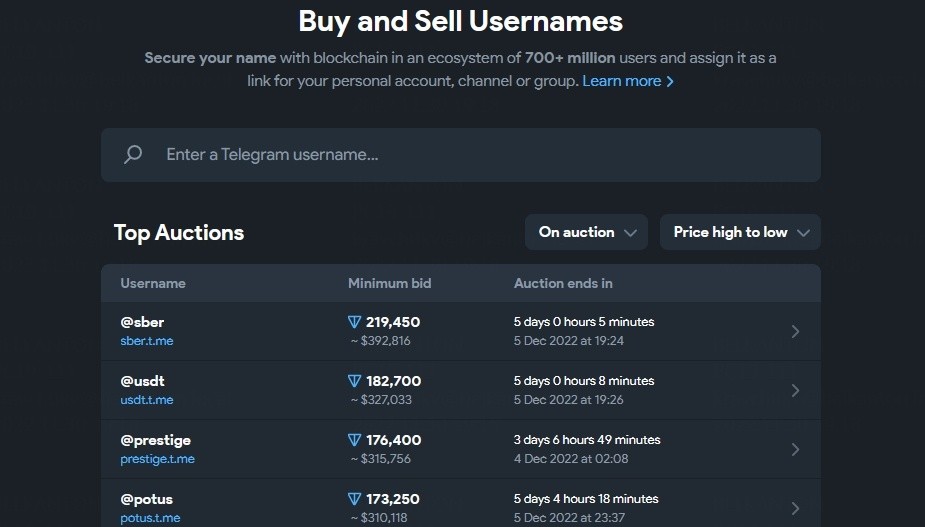Click the TON icon beside 173,250
The image size is (925, 527).
tap(354, 499)
